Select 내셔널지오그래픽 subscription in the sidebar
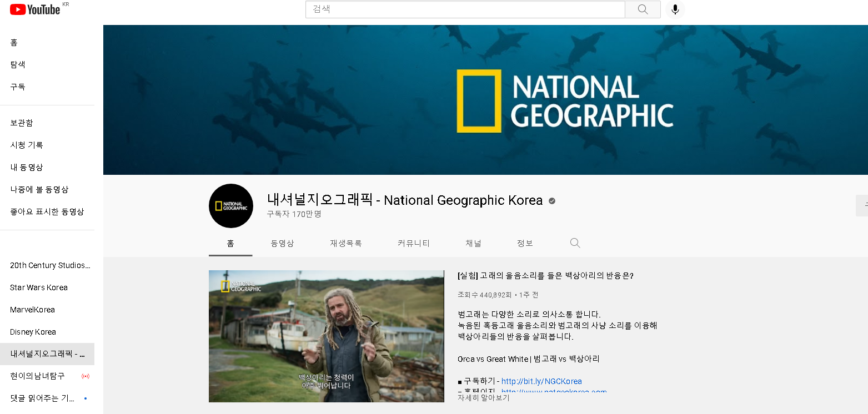Screen dimensions: 868x414 point(47,354)
